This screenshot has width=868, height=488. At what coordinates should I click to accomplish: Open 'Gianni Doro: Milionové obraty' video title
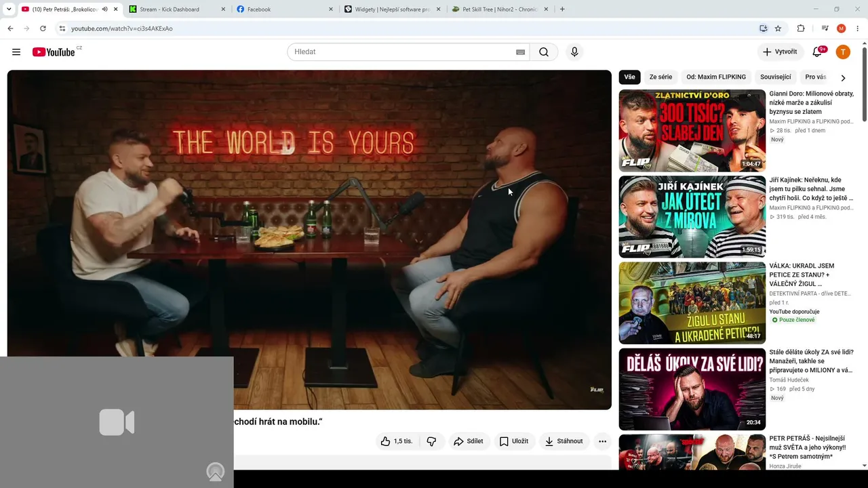click(x=812, y=102)
